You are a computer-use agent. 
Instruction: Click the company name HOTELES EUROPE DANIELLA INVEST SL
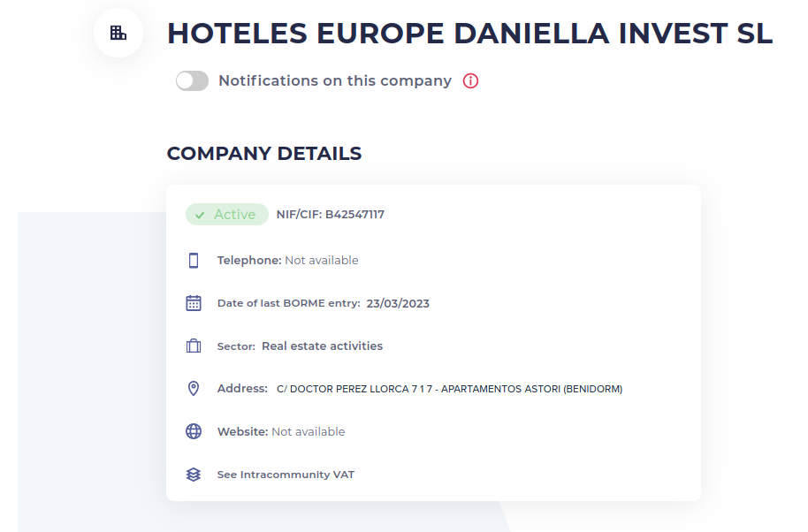[469, 33]
